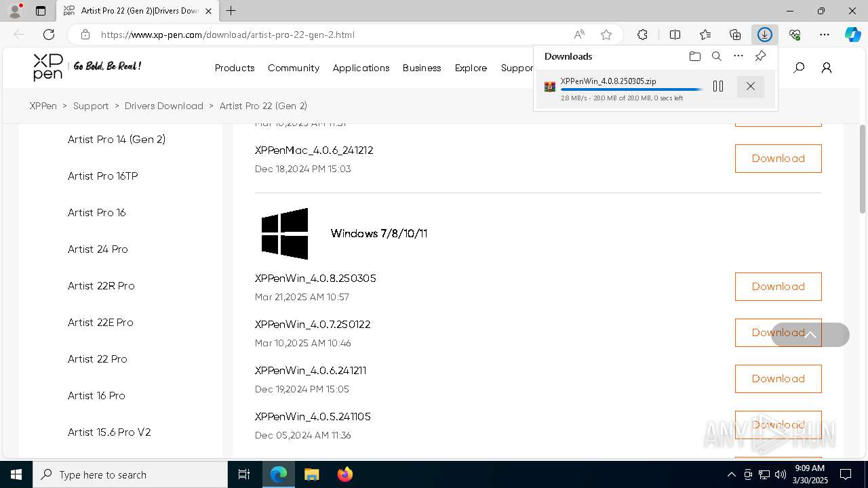Select Artist Pro 14 (Gen 2)
The image size is (868, 488).
click(x=117, y=140)
